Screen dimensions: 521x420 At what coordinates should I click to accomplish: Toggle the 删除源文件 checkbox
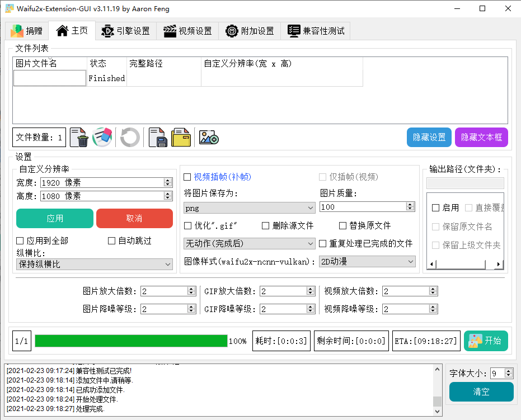tap(266, 226)
